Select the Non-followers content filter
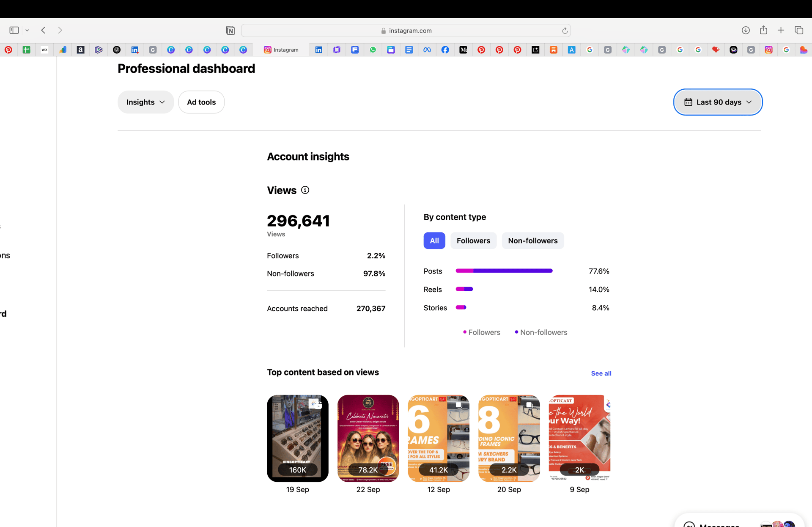The width and height of the screenshot is (812, 527). click(532, 240)
